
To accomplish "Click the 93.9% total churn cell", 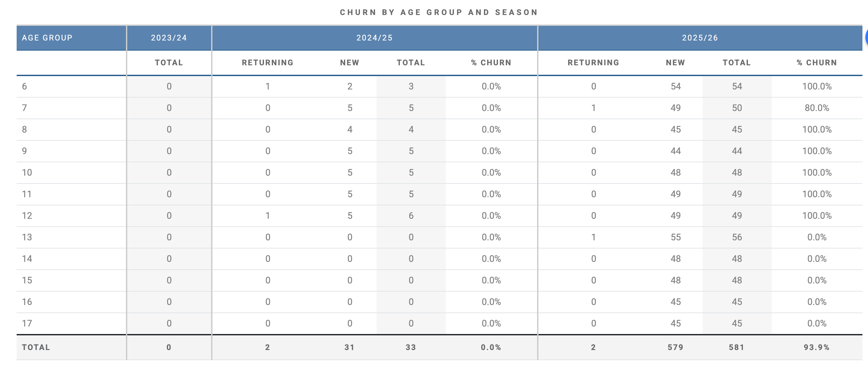I will pos(816,347).
